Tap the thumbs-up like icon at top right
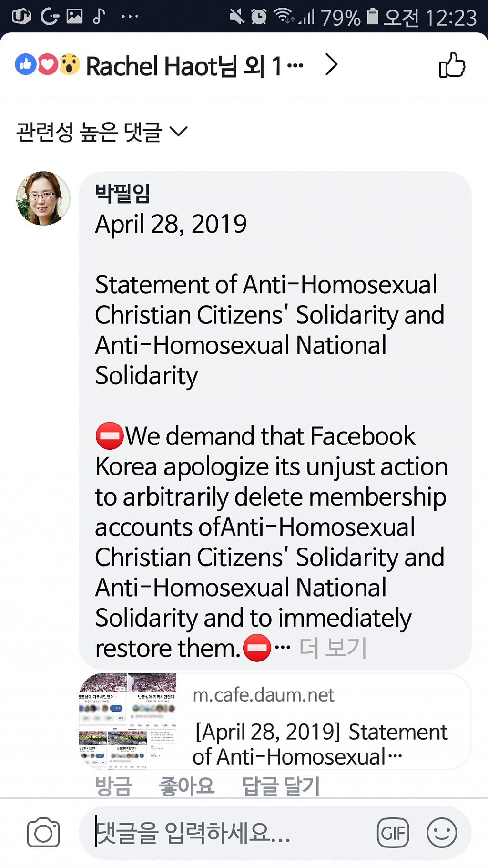The height and width of the screenshot is (868, 488). pyautogui.click(x=452, y=65)
